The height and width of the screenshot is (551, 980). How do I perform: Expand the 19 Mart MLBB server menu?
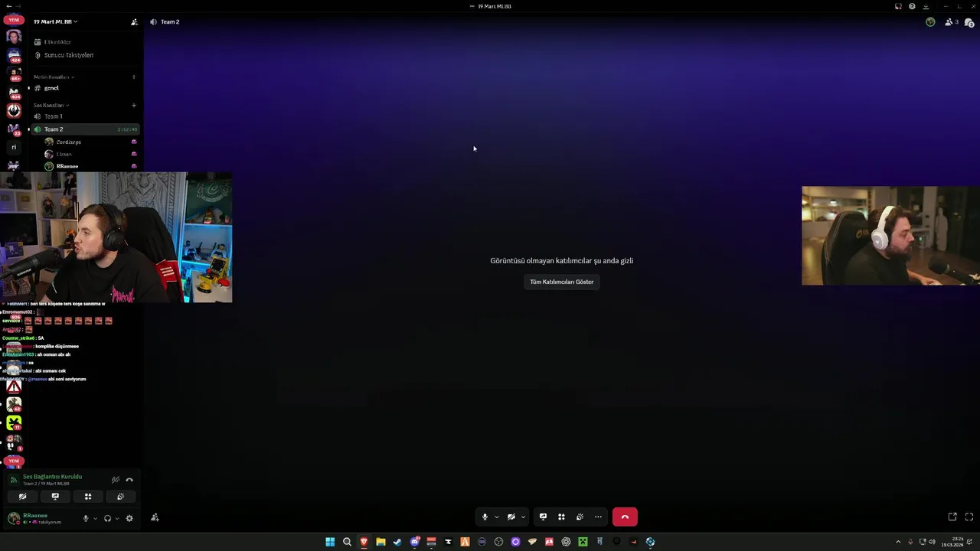pos(55,21)
